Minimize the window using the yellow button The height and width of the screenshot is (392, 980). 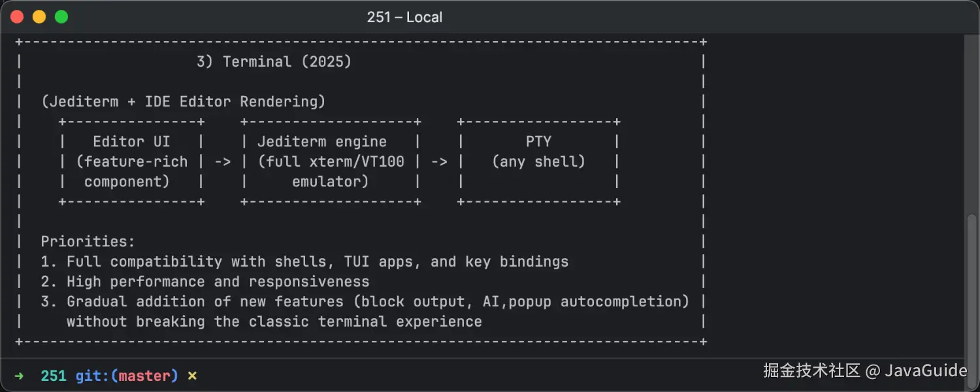coord(39,17)
